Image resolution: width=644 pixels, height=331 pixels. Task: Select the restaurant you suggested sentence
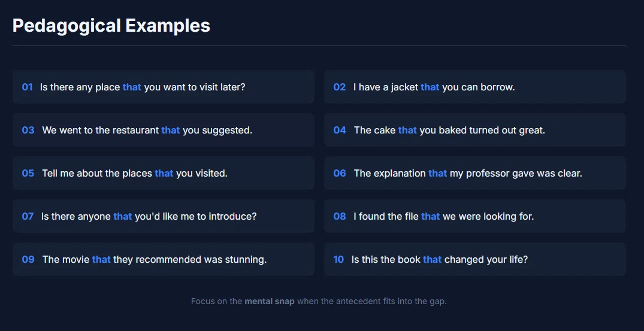[x=147, y=130]
